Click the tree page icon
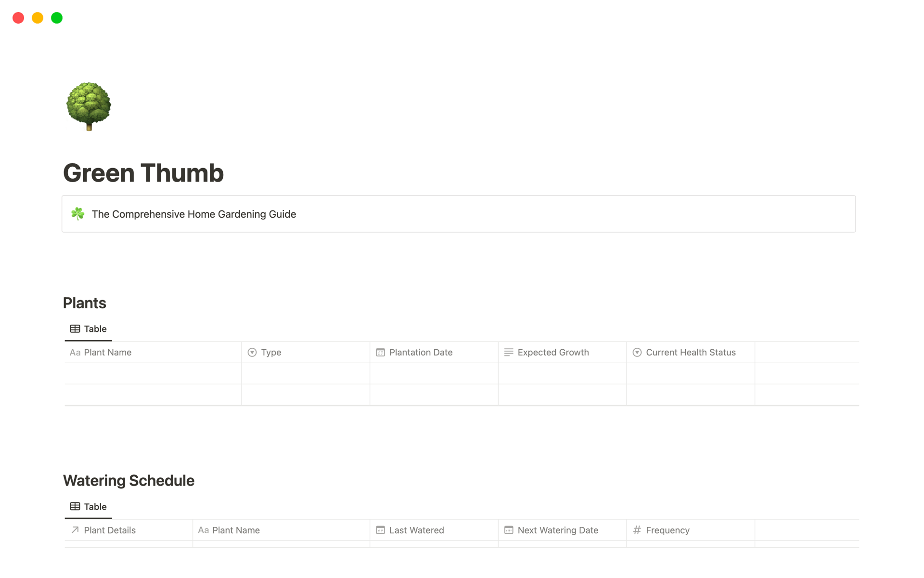This screenshot has width=924, height=578. pyautogui.click(x=89, y=106)
